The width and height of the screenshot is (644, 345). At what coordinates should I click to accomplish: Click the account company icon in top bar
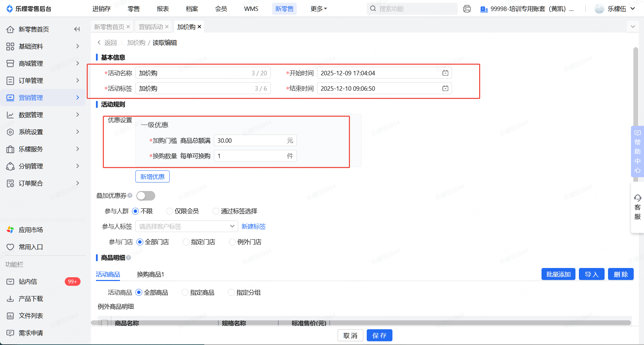484,9
